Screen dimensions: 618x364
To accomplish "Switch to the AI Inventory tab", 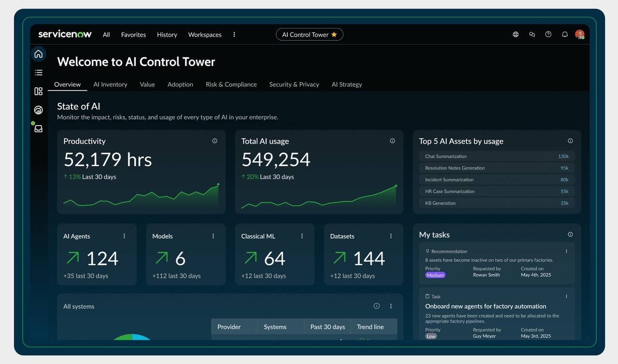I will point(110,84).
